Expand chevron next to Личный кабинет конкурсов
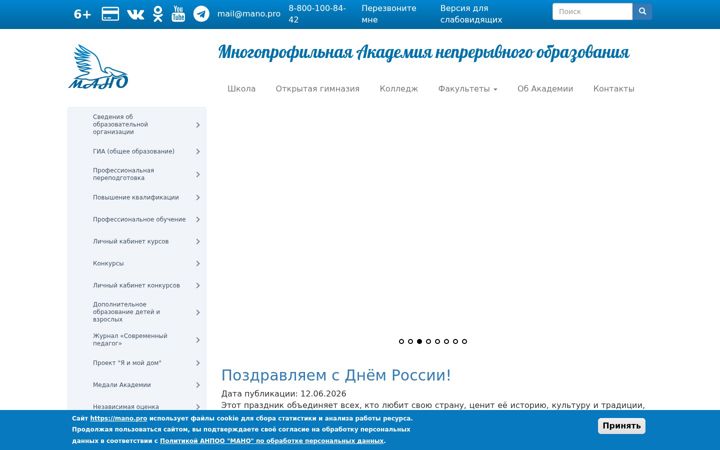This screenshot has height=450, width=720. coord(198,286)
